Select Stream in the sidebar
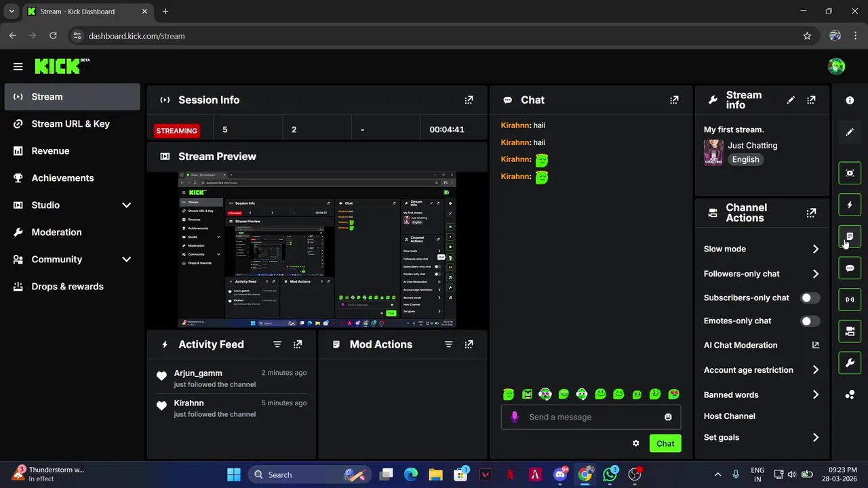This screenshot has width=868, height=488. tap(72, 96)
